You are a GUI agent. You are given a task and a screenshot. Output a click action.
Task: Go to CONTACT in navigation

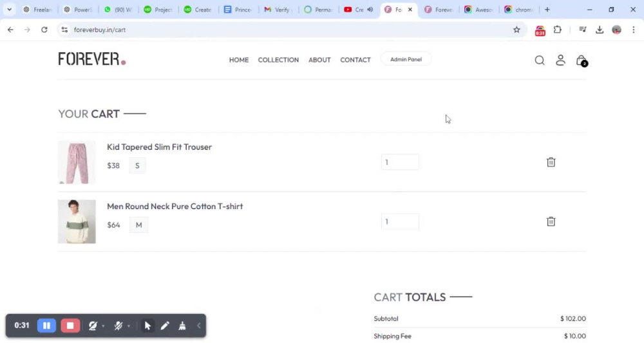click(355, 60)
